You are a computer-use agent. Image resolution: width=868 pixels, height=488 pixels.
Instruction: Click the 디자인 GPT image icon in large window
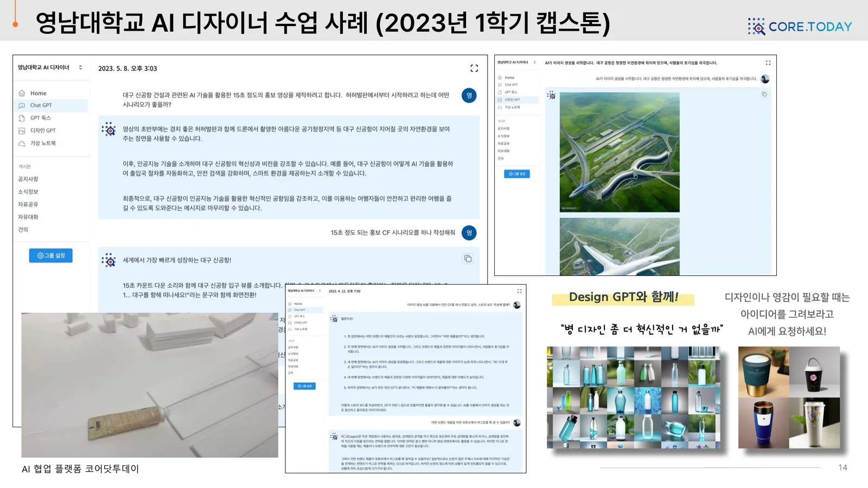[22, 131]
